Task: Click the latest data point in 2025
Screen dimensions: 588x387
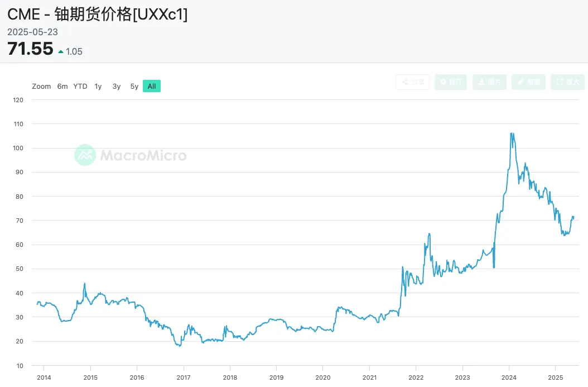Action: 573,217
